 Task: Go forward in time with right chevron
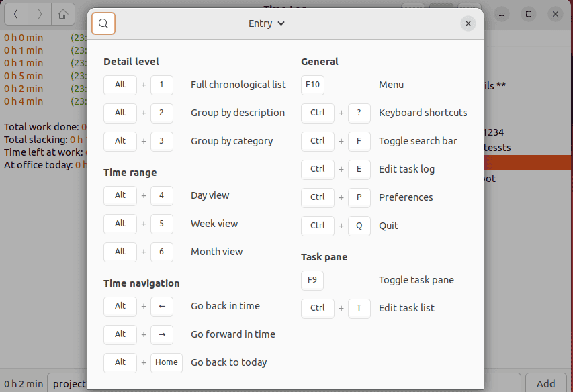[x=40, y=13]
